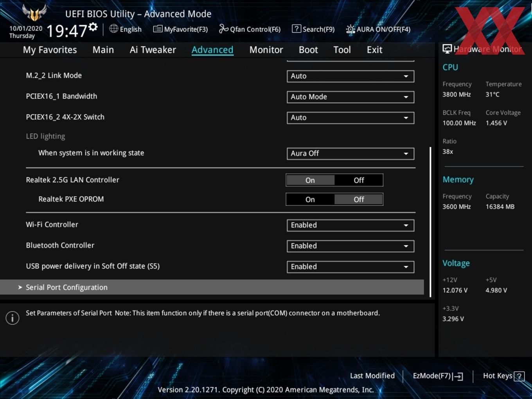Set Realtek PXE OPROM to Off
This screenshot has height=399, width=532.
click(359, 199)
